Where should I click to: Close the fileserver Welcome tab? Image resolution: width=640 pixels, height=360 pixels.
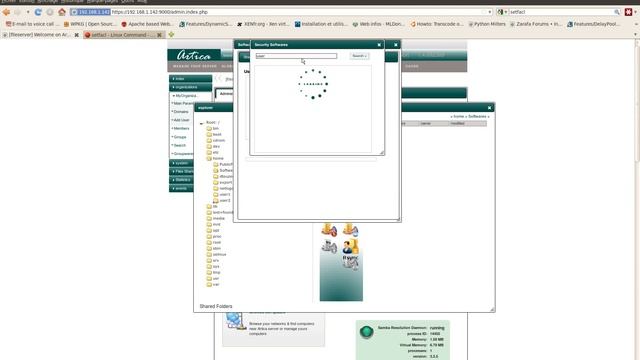(x=76, y=35)
